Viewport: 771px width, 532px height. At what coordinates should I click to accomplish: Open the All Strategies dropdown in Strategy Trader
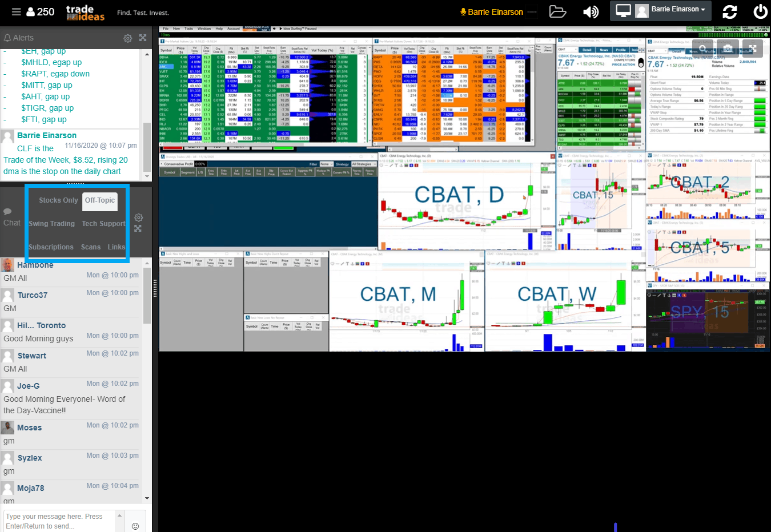pyautogui.click(x=363, y=164)
